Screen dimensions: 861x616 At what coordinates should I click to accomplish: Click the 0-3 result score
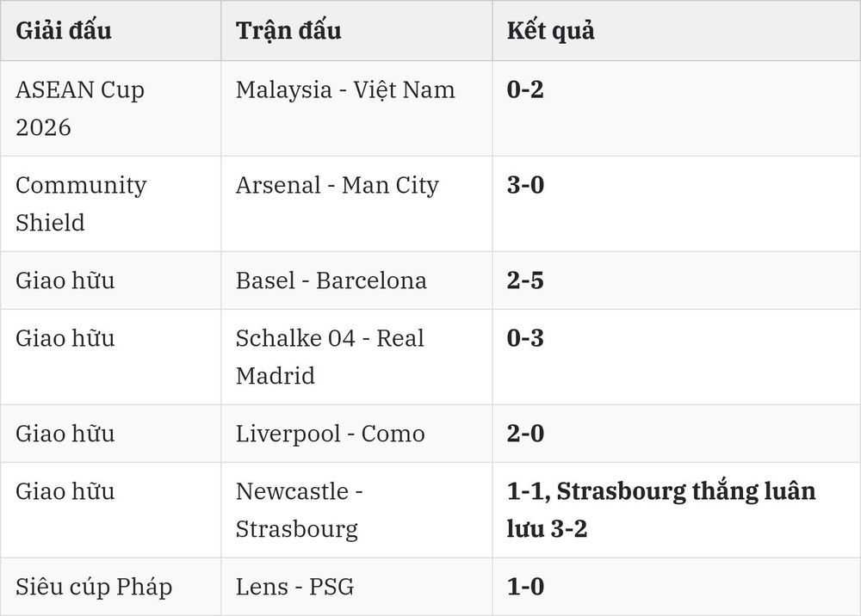pos(525,338)
